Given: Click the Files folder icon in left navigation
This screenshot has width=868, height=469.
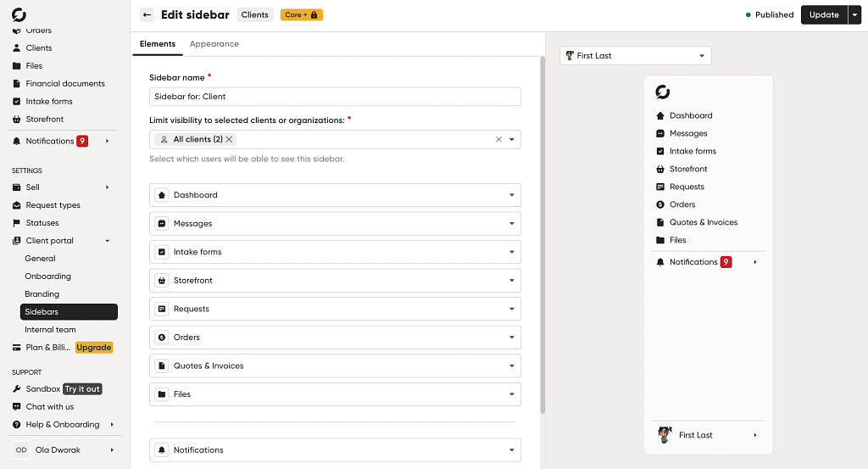Looking at the screenshot, I should point(17,66).
